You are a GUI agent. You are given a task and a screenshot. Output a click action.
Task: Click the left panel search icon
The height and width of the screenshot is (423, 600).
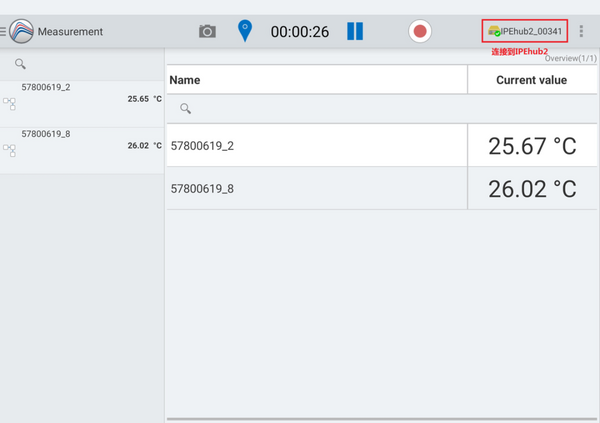20,64
